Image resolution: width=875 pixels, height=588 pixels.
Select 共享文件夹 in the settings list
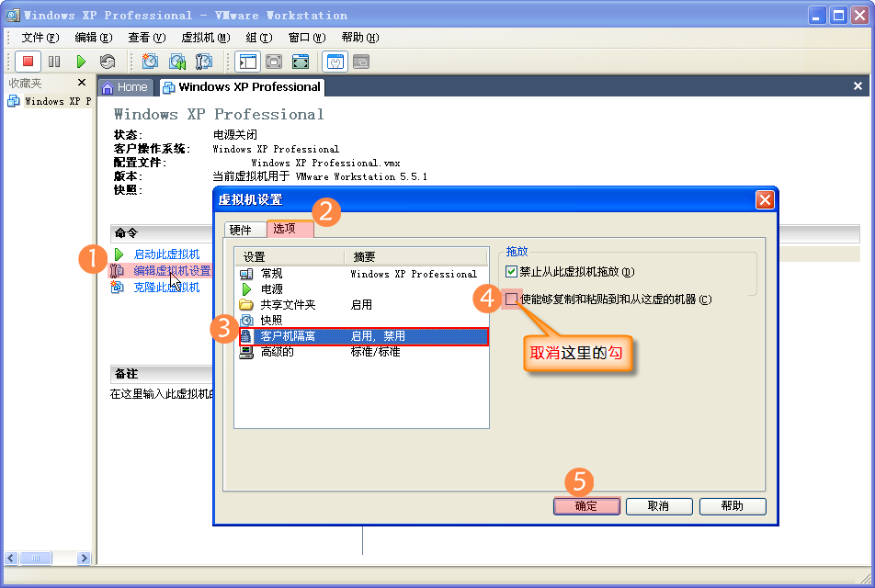tap(288, 305)
